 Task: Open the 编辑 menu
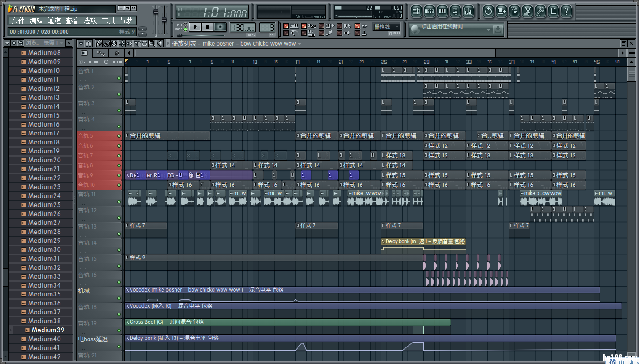36,21
